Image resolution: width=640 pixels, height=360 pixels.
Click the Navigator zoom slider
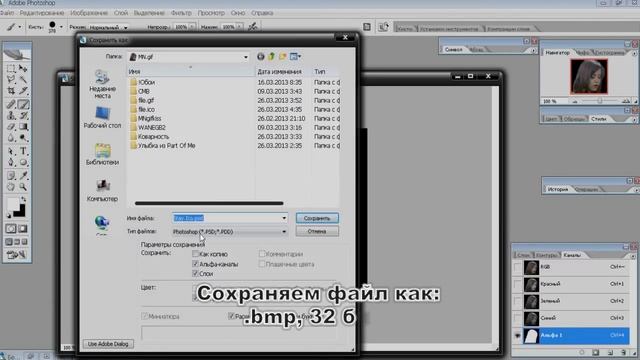pyautogui.click(x=600, y=101)
